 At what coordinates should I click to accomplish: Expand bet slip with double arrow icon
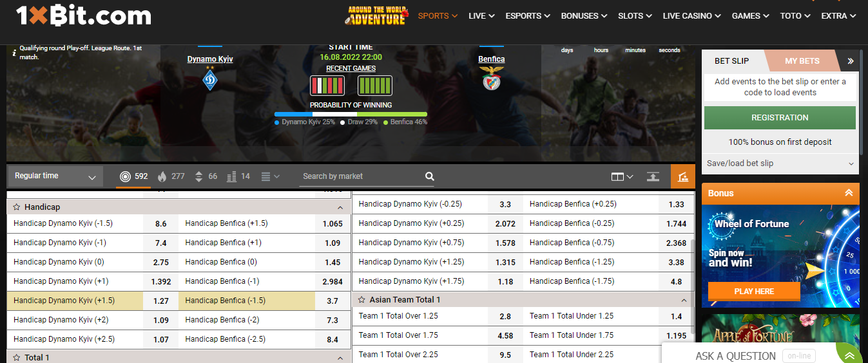[851, 61]
